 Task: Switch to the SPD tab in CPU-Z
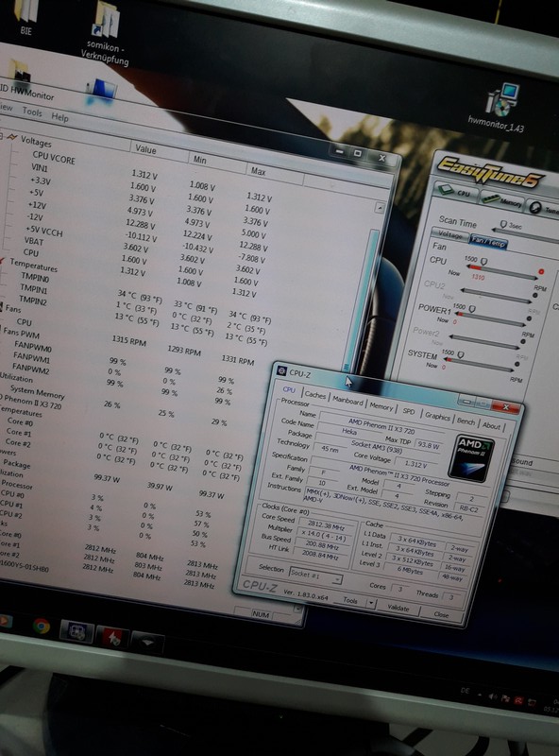409,411
